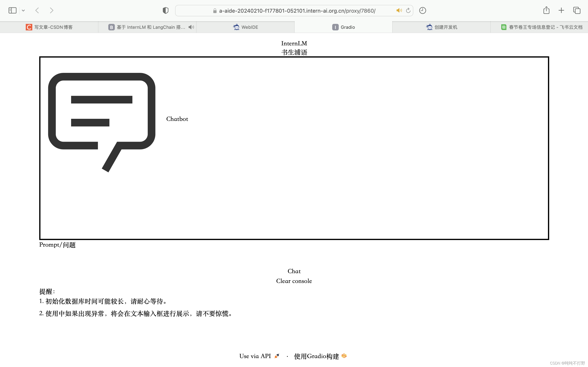Mute the InternLM LangChain tab speaker

(191, 27)
